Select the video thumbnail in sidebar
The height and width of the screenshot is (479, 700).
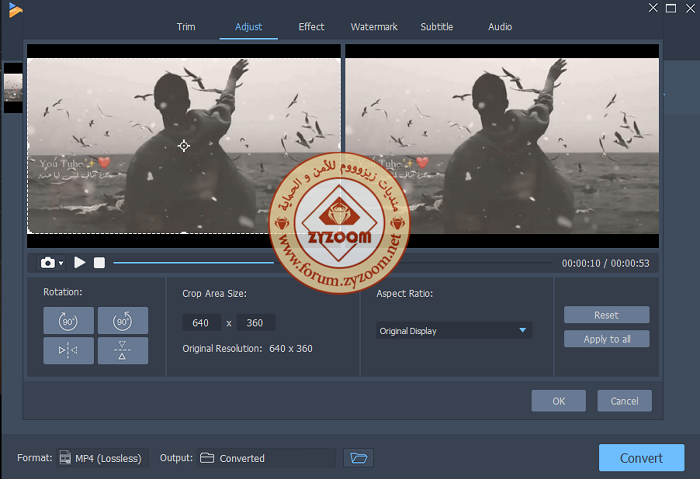[13, 87]
